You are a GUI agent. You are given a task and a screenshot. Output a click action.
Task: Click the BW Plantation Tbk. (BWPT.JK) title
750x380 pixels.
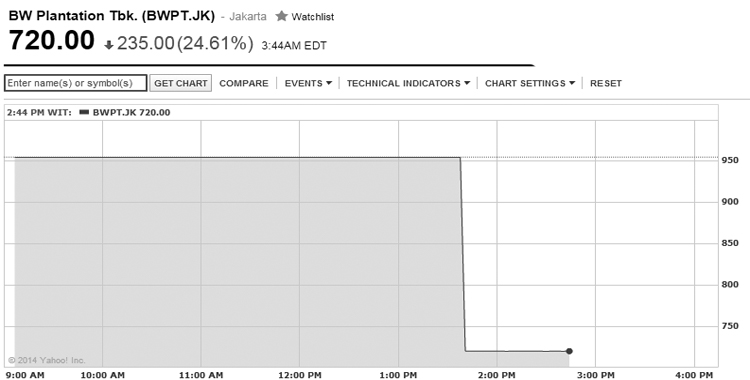(x=112, y=16)
